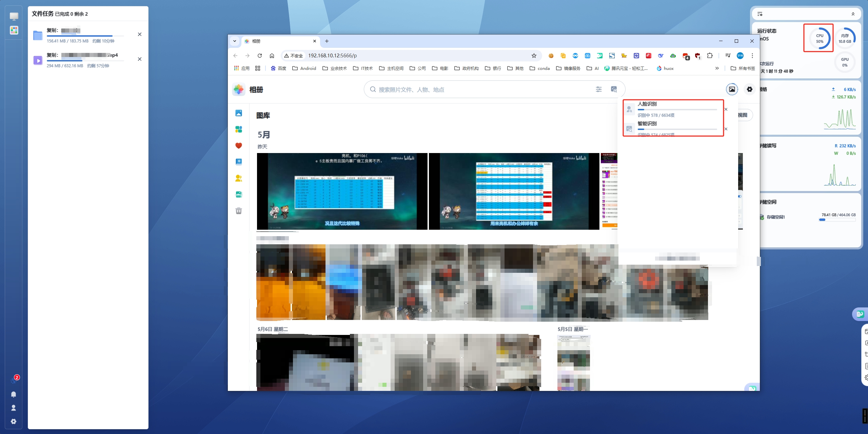Screen dimensions: 868x434
Task: Click the memory 10.8 GB gauge
Action: pos(845,38)
